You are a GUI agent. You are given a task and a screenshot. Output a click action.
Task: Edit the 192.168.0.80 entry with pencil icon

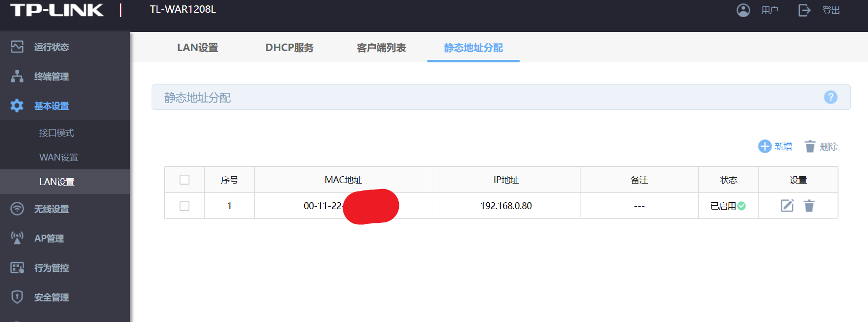tap(787, 206)
